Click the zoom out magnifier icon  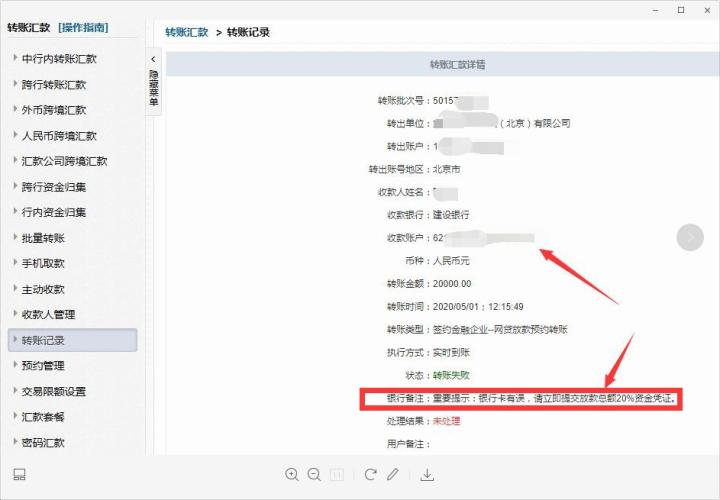314,474
